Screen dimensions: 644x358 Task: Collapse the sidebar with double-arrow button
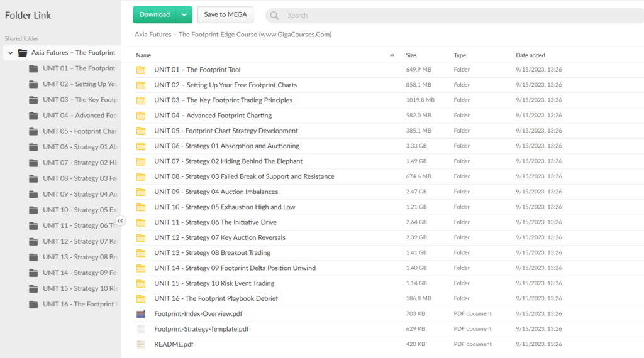[120, 220]
